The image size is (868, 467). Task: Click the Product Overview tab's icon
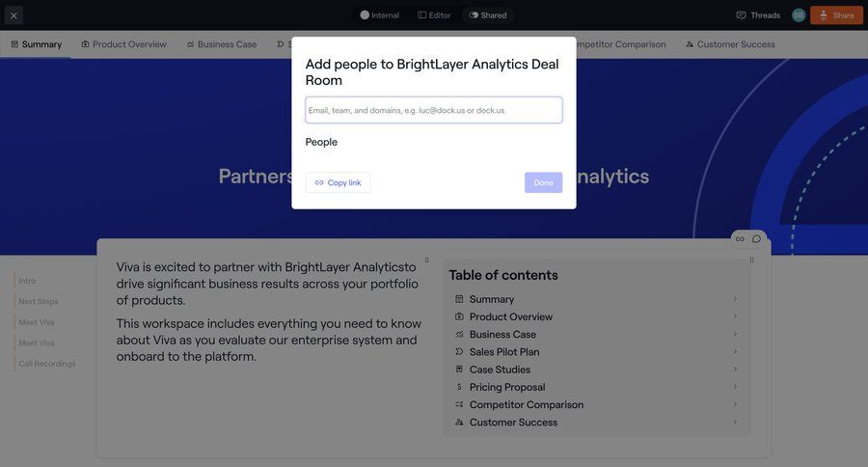click(85, 44)
